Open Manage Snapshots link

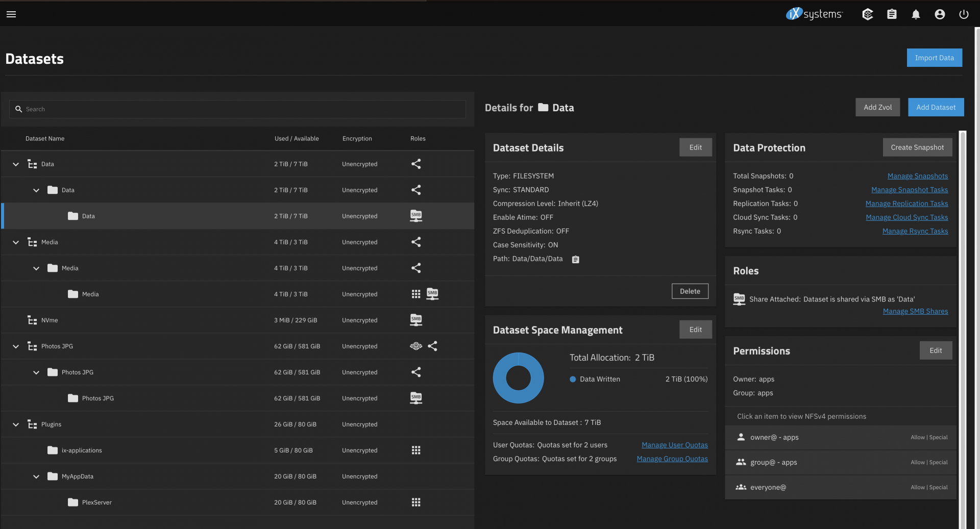click(917, 176)
